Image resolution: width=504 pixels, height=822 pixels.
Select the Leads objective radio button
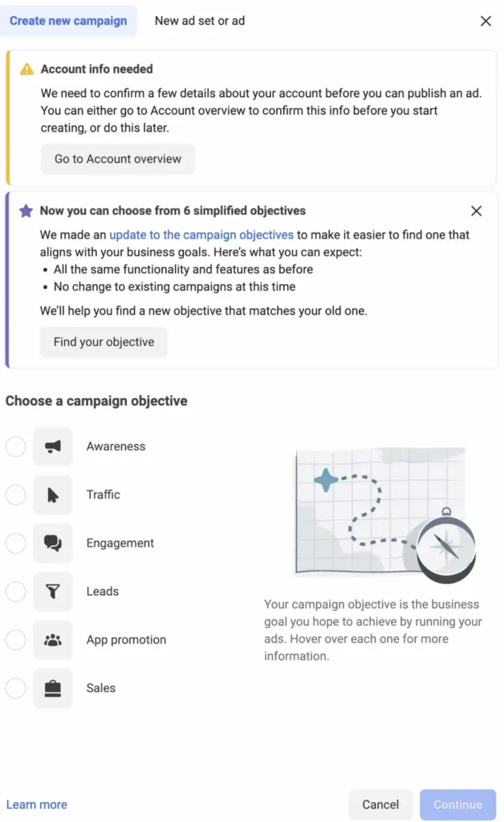[x=15, y=591]
